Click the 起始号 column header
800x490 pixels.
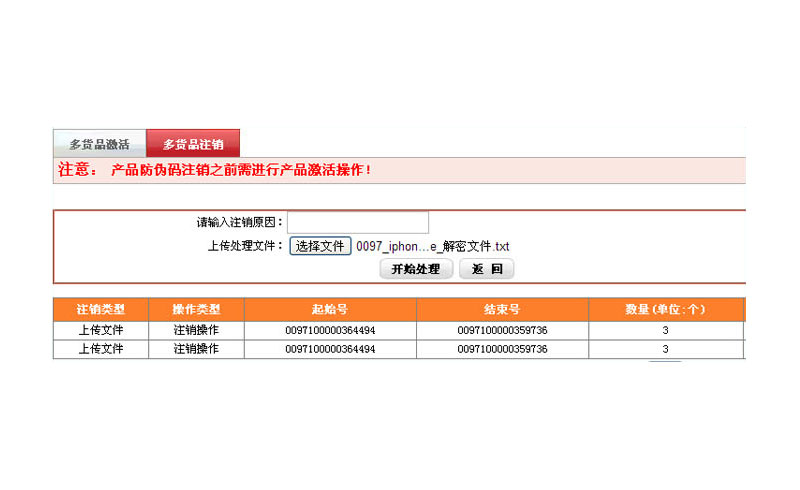click(x=330, y=309)
